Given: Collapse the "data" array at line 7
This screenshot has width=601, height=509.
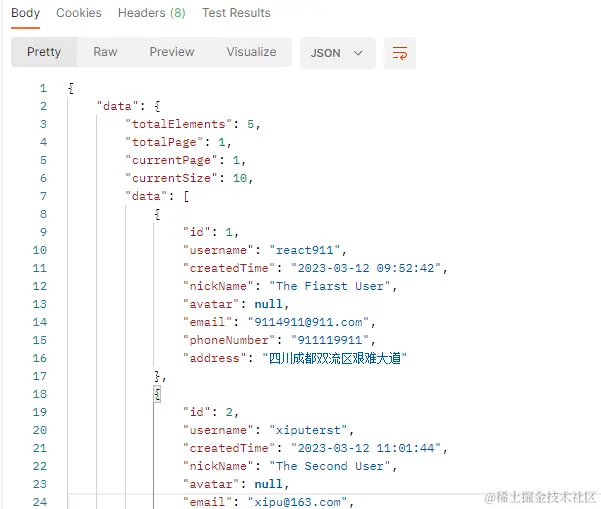Looking at the screenshot, I should point(186,196).
